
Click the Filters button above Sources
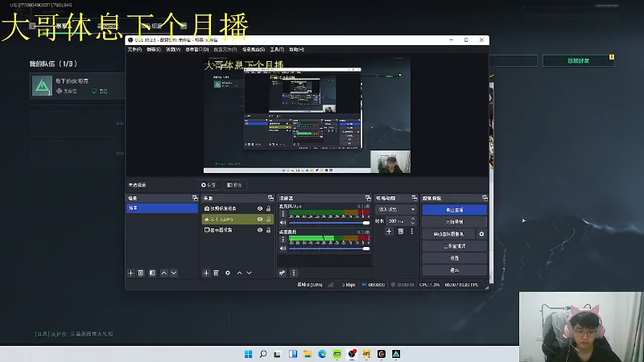234,185
